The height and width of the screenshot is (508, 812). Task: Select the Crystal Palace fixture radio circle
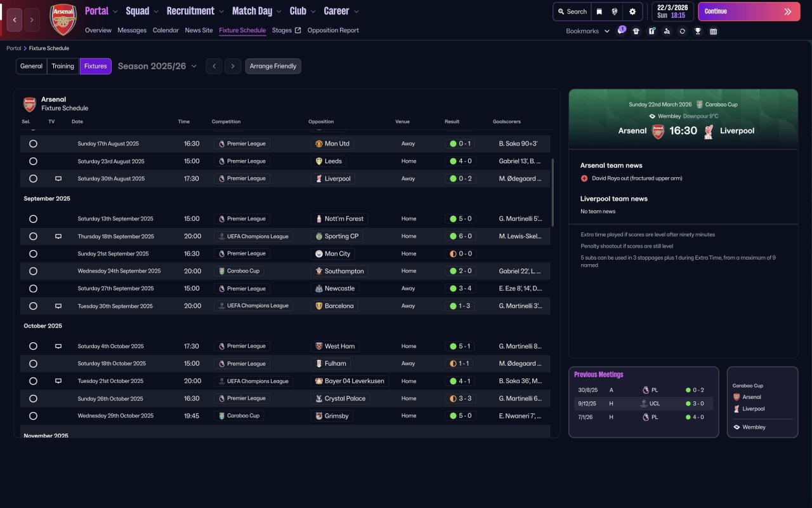(x=33, y=399)
